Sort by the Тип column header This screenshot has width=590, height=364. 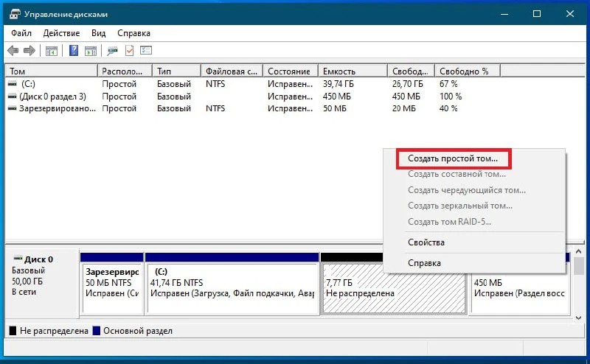[x=176, y=71]
